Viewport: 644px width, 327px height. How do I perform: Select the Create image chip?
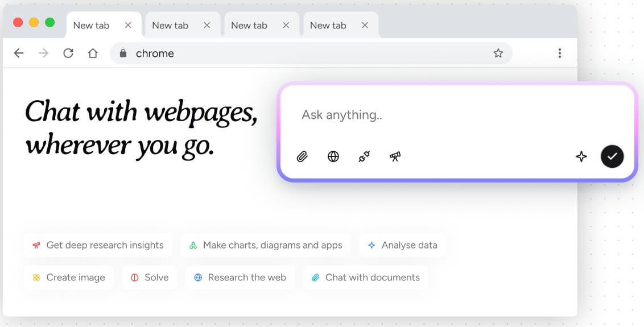(69, 278)
